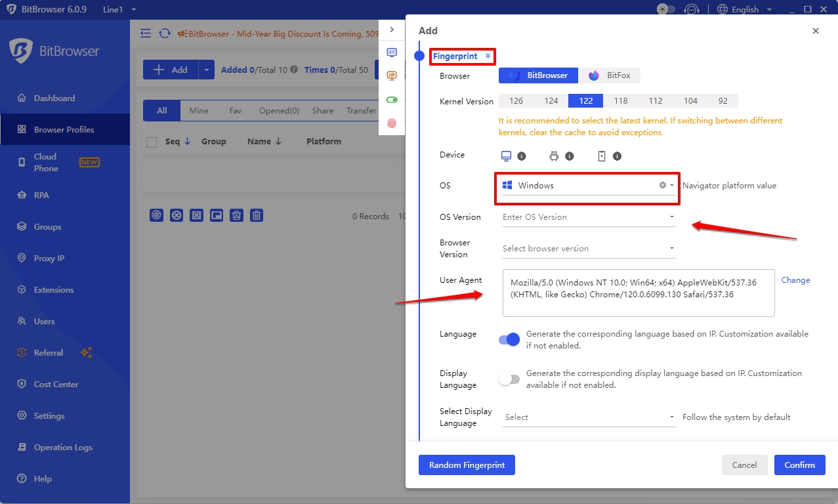838x504 pixels.
Task: Click the refresh icon in top bar
Action: [165, 33]
